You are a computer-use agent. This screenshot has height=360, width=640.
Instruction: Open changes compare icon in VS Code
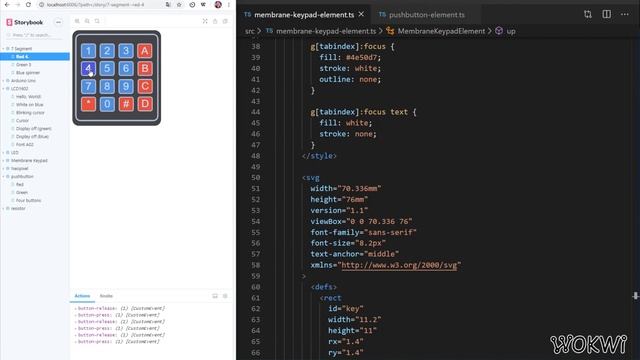(588, 14)
